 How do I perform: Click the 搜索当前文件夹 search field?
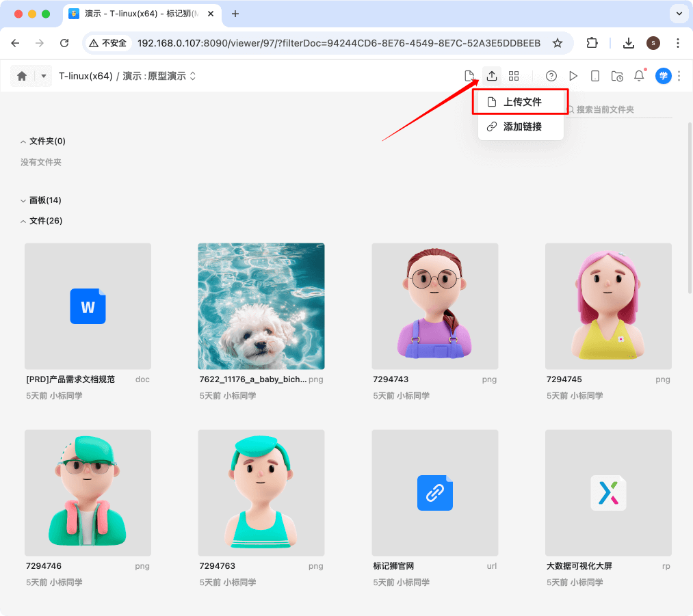coord(619,109)
